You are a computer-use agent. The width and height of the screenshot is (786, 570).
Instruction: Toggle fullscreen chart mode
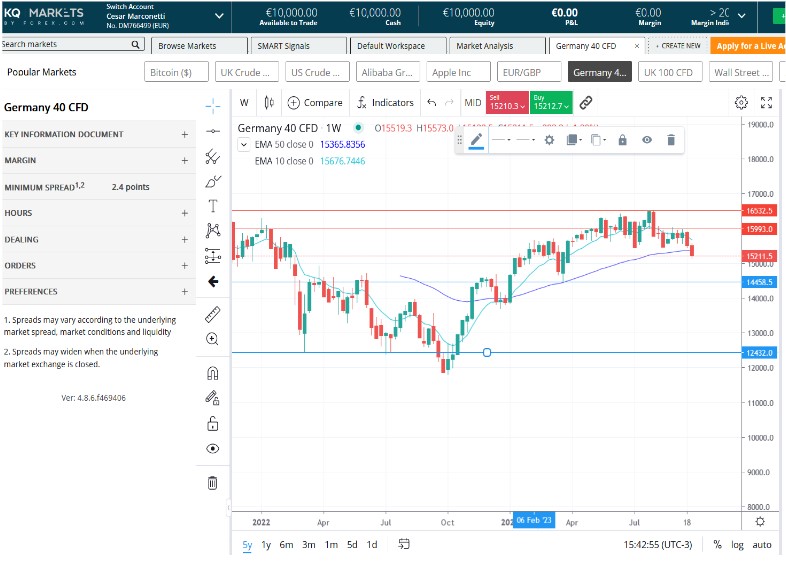pyautogui.click(x=766, y=103)
